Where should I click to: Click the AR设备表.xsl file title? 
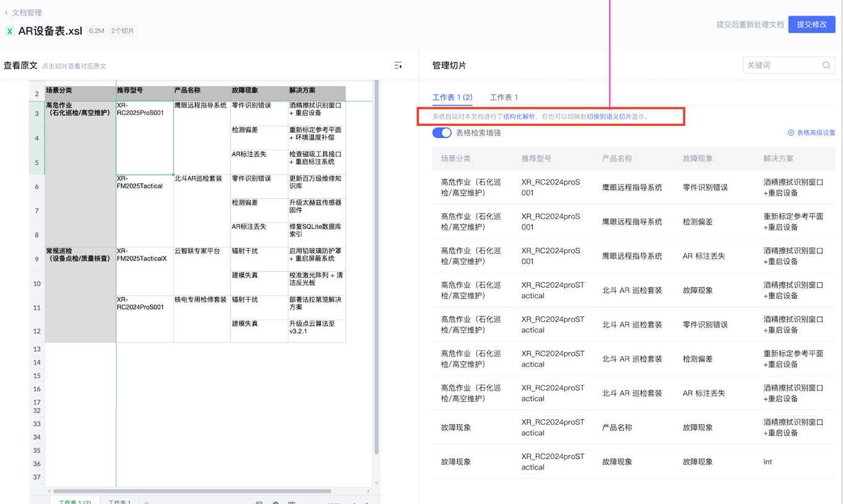point(50,31)
